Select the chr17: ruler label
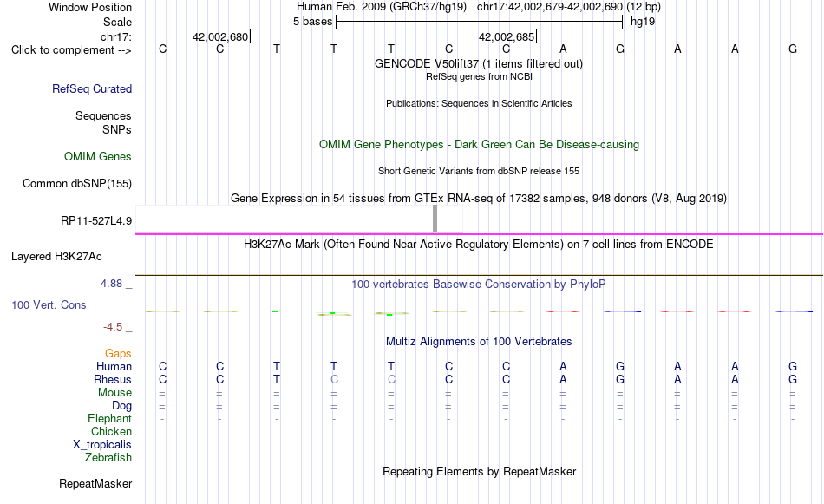The width and height of the screenshot is (824, 504). point(115,36)
